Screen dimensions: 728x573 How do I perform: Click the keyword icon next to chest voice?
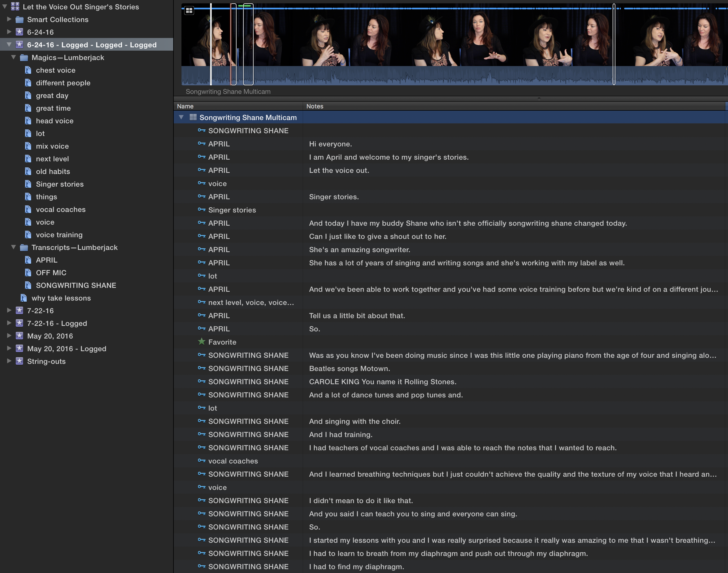coord(28,70)
